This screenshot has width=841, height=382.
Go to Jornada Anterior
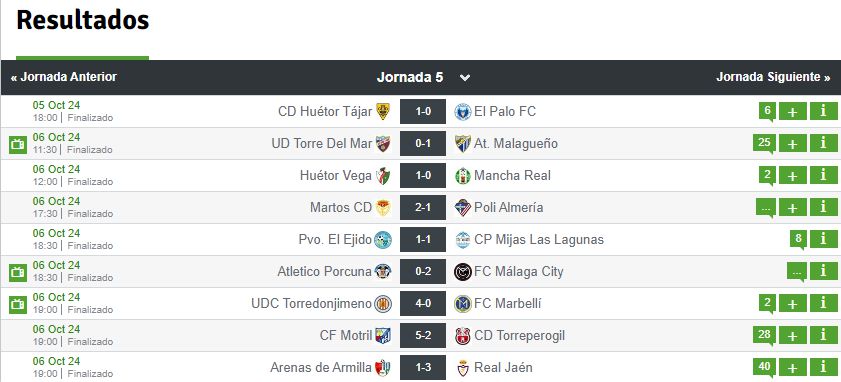pos(63,77)
